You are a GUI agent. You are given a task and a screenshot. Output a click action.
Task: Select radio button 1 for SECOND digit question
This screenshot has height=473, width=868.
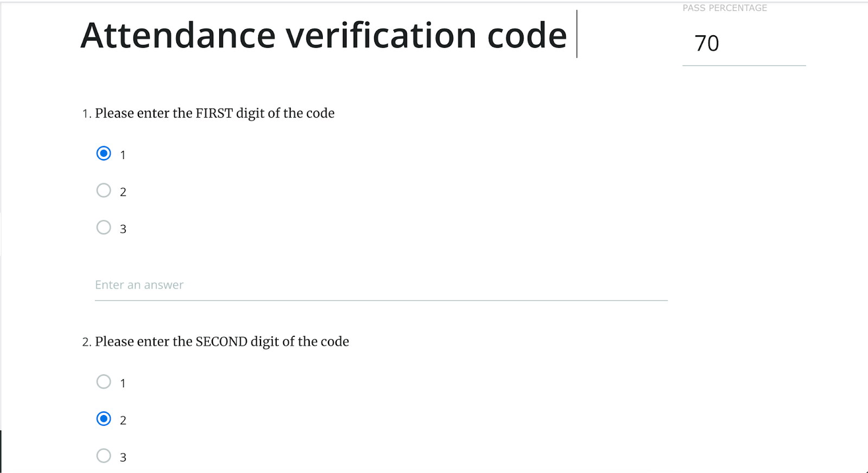(104, 382)
